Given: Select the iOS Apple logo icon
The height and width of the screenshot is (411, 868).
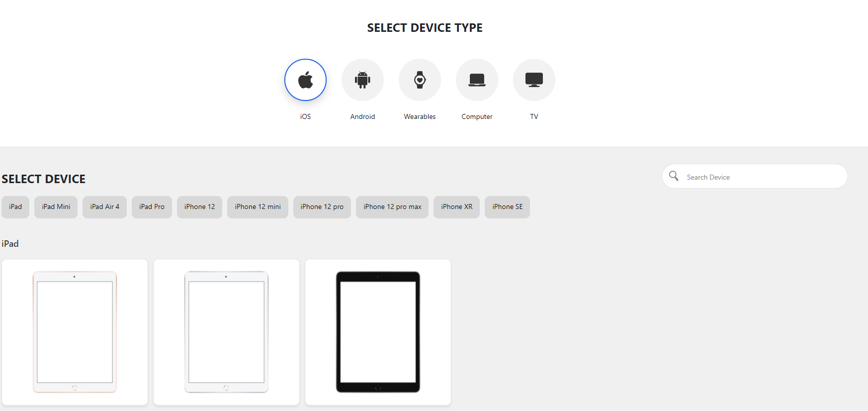Looking at the screenshot, I should tap(305, 80).
